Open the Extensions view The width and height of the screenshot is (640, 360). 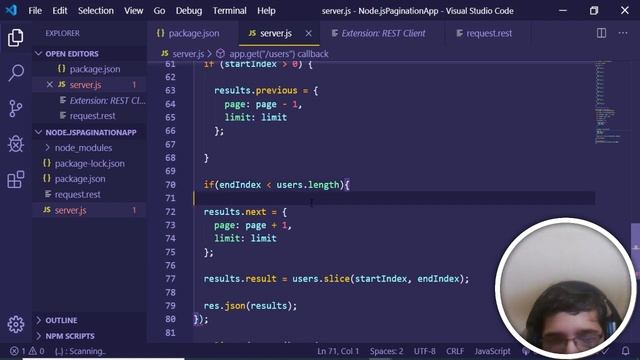(16, 180)
